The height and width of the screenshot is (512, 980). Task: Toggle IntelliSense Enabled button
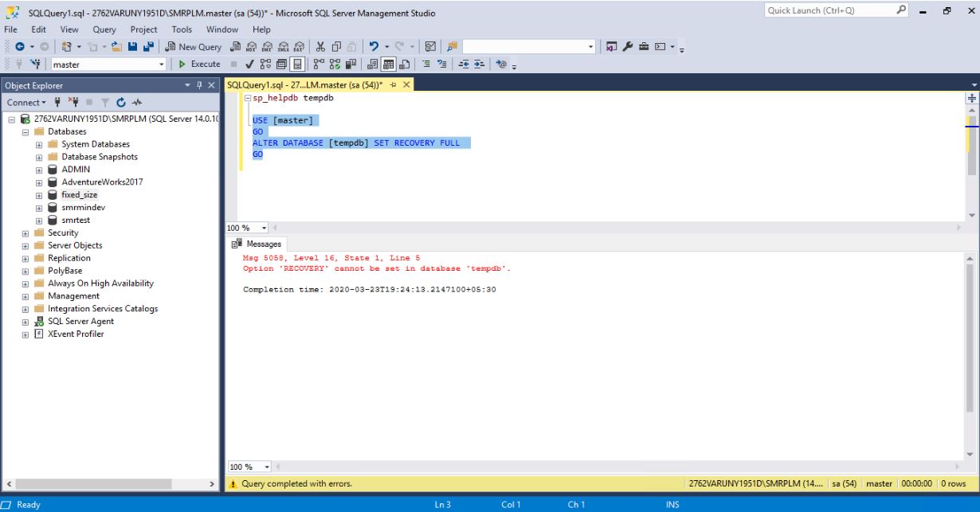click(x=296, y=64)
